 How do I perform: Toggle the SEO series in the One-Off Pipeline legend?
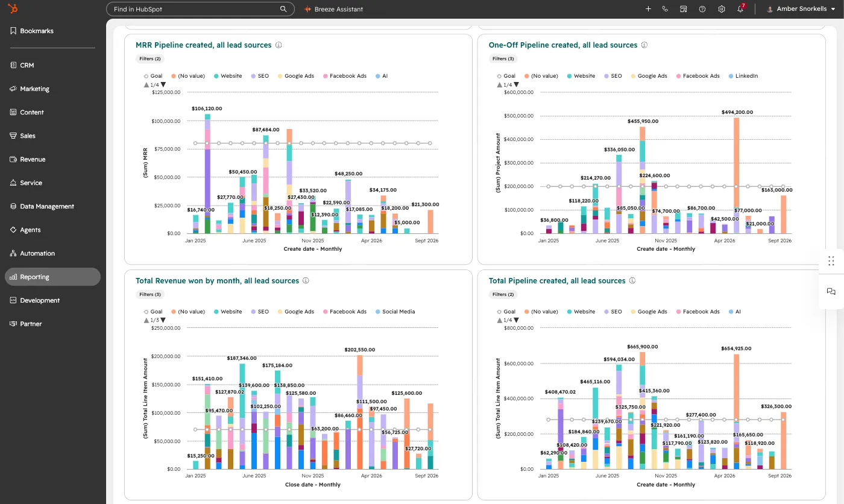tap(612, 76)
